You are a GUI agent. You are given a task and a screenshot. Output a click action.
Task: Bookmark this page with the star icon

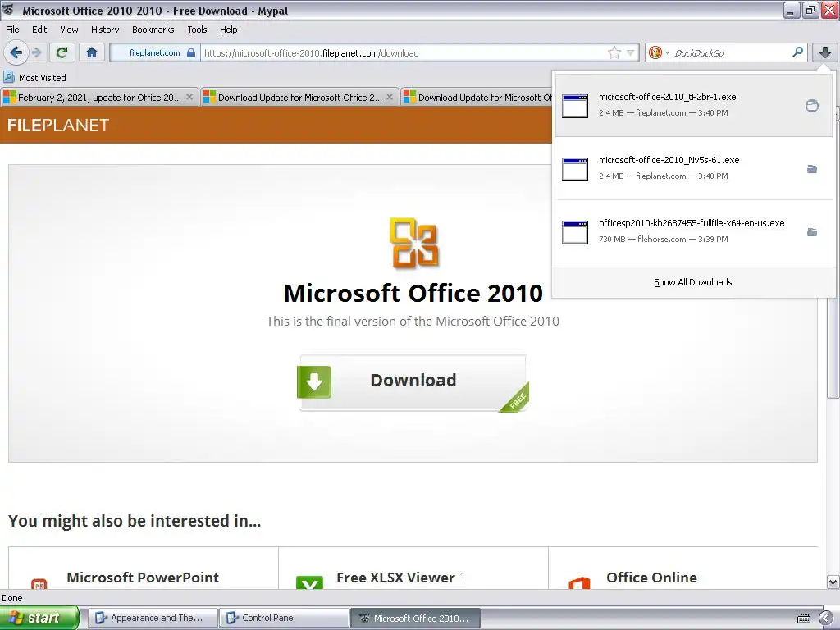click(614, 52)
